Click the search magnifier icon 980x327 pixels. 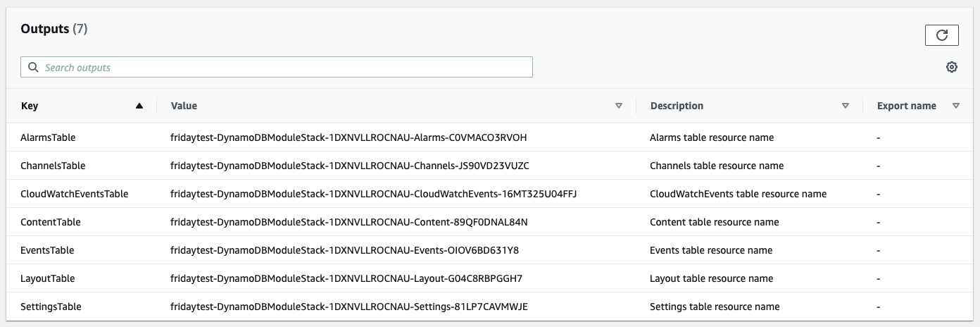pyautogui.click(x=33, y=68)
